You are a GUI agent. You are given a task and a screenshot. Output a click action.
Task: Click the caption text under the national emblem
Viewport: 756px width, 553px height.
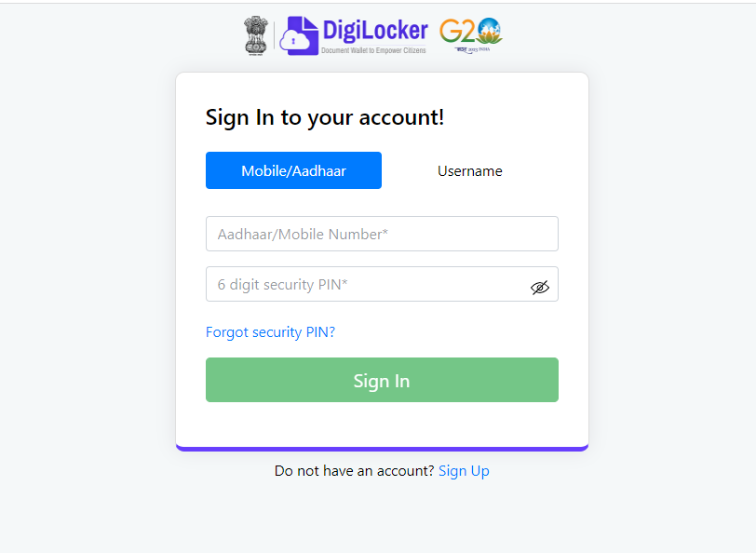pyautogui.click(x=255, y=55)
